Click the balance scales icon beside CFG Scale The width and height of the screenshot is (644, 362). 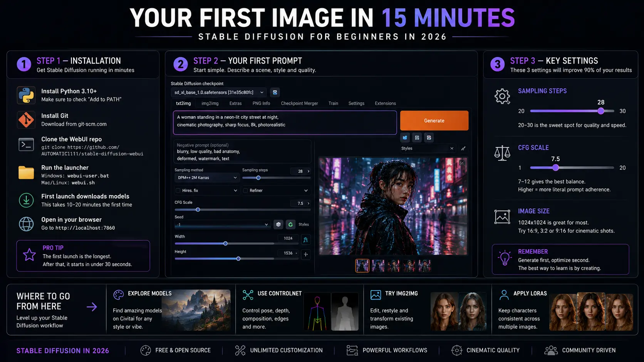point(502,153)
